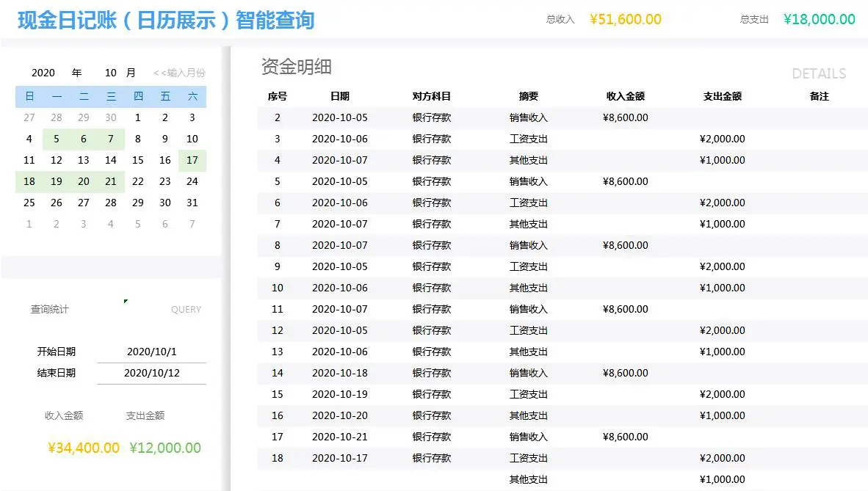This screenshot has height=491, width=868.
Task: Click the Saturday 六 weekday header
Action: click(x=192, y=96)
